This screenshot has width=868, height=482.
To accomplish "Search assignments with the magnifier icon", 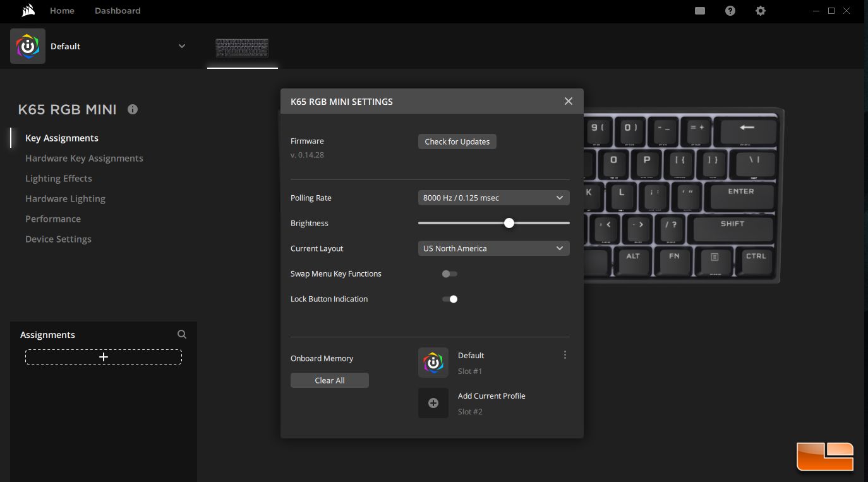I will click(x=182, y=335).
